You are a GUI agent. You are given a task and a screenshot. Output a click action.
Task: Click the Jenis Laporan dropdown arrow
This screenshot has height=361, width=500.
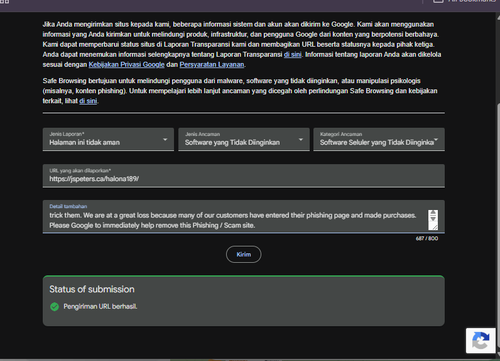tap(165, 139)
